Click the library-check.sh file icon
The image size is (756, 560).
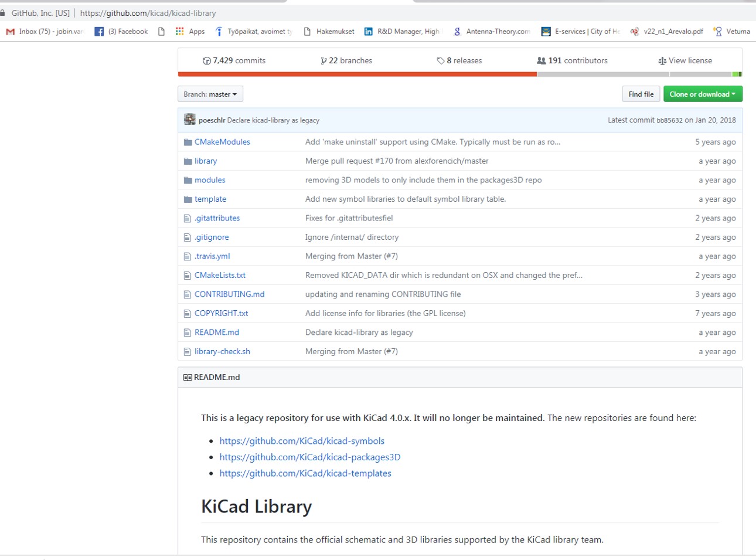188,352
